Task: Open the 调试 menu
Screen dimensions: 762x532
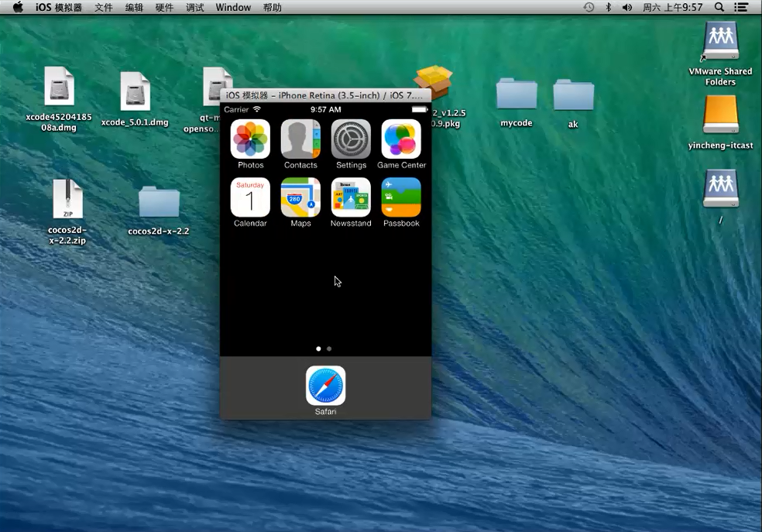Action: click(195, 7)
